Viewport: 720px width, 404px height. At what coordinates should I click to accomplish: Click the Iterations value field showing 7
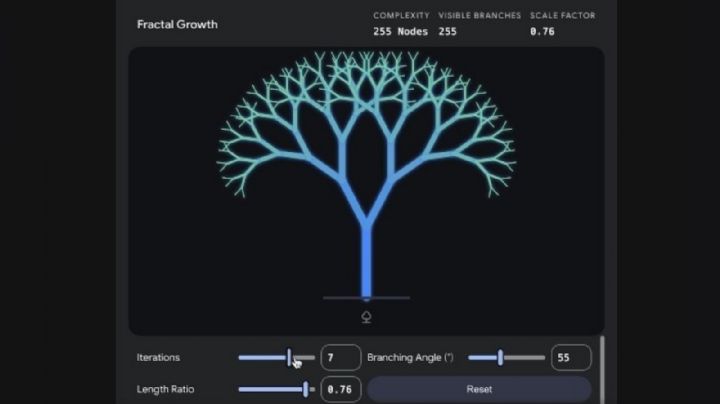point(341,357)
